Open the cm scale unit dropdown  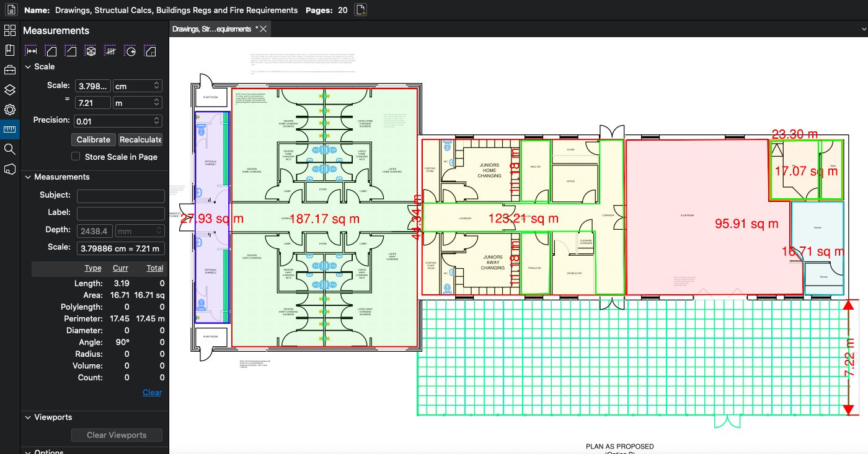pos(137,85)
